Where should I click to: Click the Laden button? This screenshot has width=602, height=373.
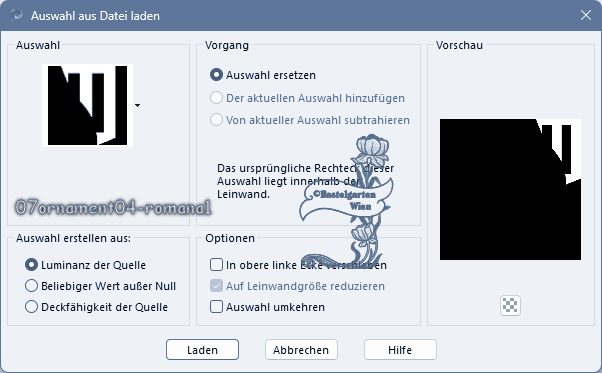coord(202,350)
